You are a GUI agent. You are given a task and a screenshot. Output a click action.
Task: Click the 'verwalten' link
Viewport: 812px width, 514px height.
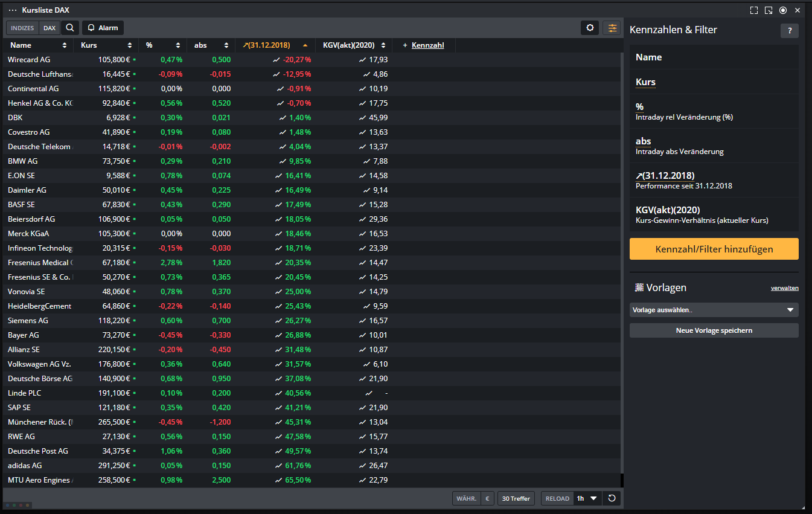click(x=784, y=288)
